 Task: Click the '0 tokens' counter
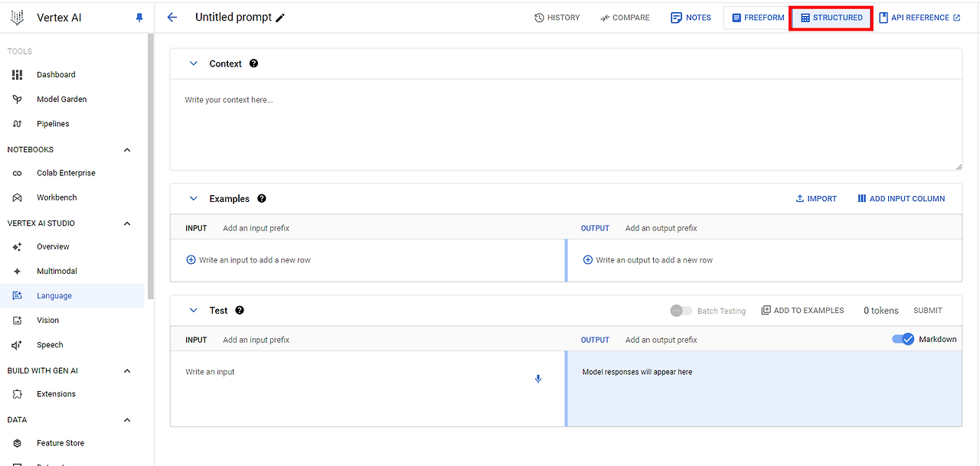point(881,311)
